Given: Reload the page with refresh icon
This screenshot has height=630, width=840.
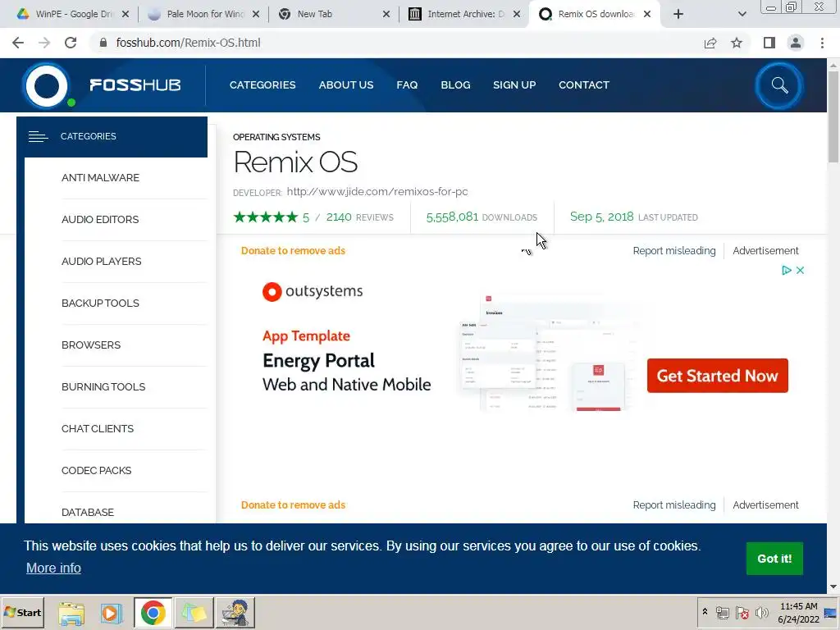Looking at the screenshot, I should 71,43.
